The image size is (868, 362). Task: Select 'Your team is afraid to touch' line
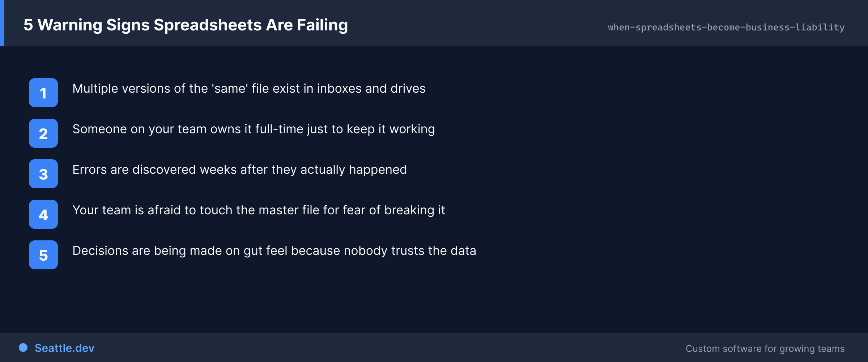[x=259, y=210]
